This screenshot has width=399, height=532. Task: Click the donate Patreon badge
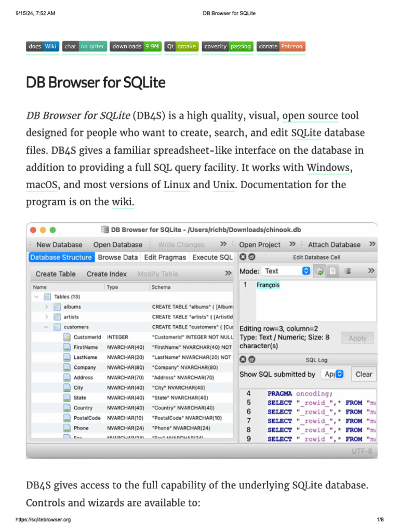tap(281, 46)
